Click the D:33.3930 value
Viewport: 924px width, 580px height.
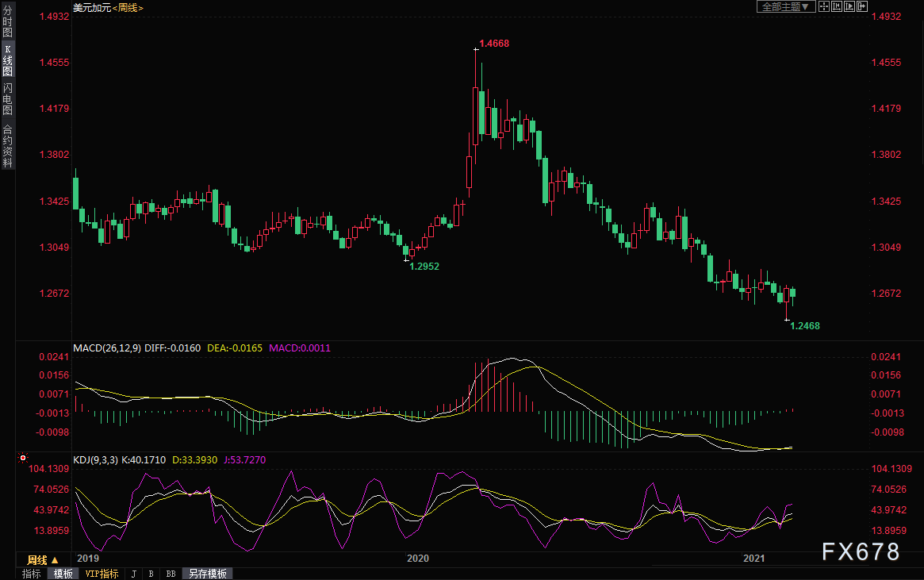[x=194, y=459]
